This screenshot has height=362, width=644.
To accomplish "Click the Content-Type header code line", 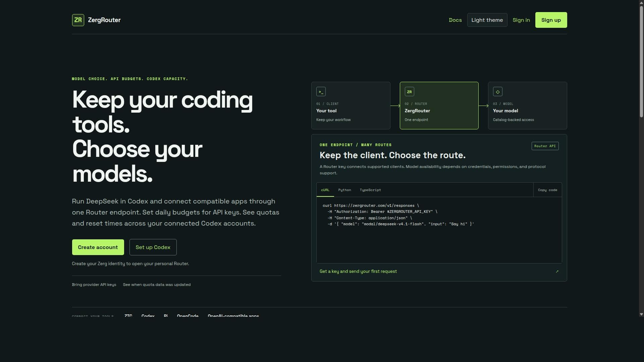I will click(370, 218).
